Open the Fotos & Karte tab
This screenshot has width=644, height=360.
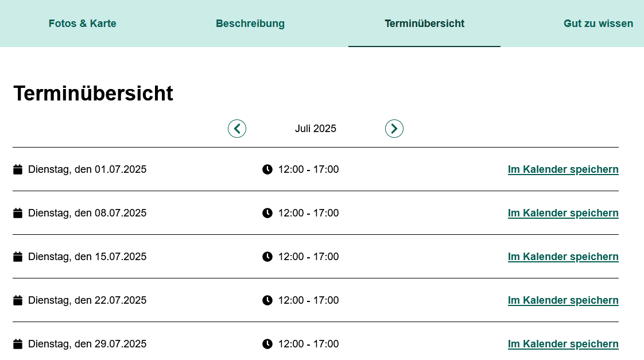coord(82,24)
